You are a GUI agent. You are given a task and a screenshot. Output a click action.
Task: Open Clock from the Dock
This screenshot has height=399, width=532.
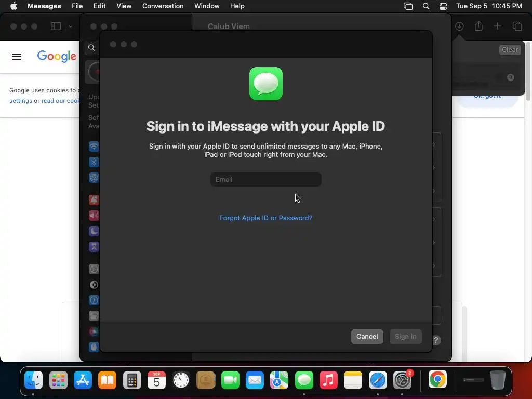point(181,380)
